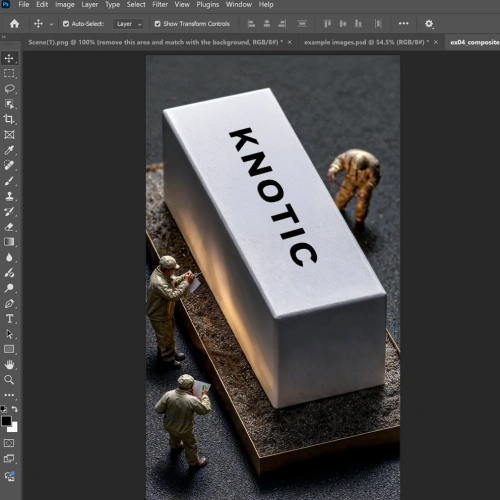The width and height of the screenshot is (500, 500).
Task: Select the Lasso tool
Action: tap(9, 89)
